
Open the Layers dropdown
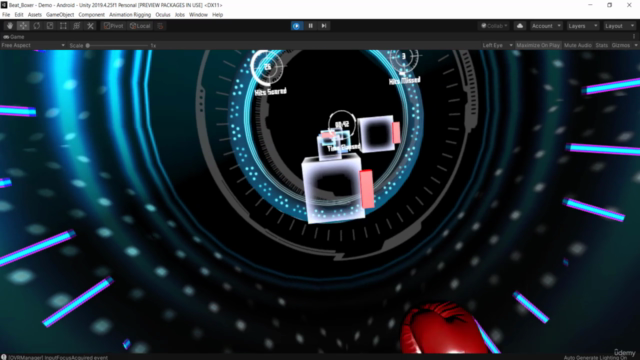pos(582,26)
